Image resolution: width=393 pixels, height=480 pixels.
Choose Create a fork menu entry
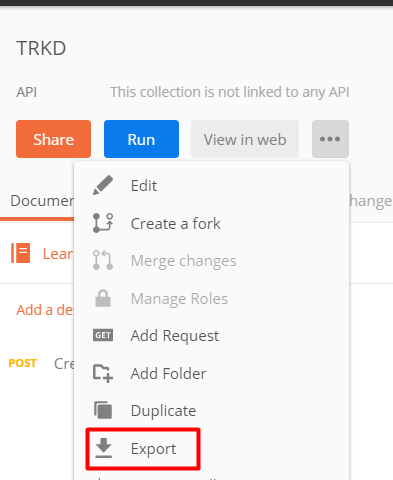(x=176, y=224)
